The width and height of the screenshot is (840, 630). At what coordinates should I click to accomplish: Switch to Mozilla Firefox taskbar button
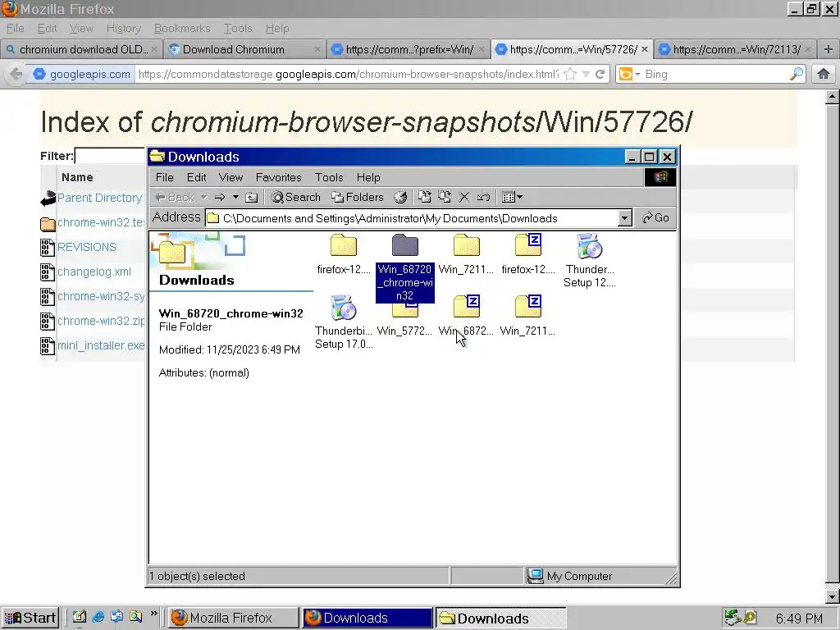[234, 619]
